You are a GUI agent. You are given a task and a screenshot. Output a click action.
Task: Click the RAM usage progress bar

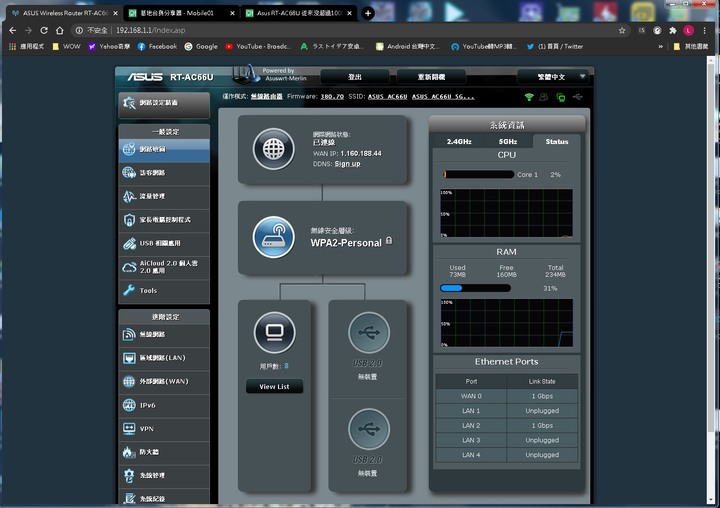coord(475,288)
